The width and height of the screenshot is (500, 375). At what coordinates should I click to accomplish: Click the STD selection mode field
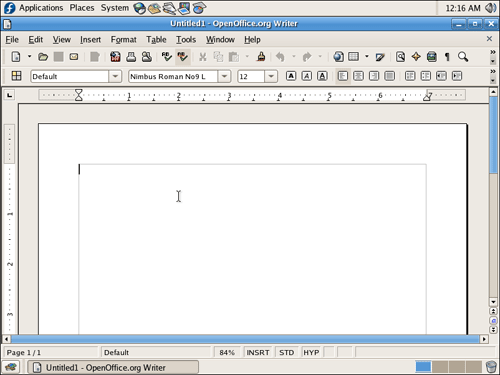[x=287, y=352]
